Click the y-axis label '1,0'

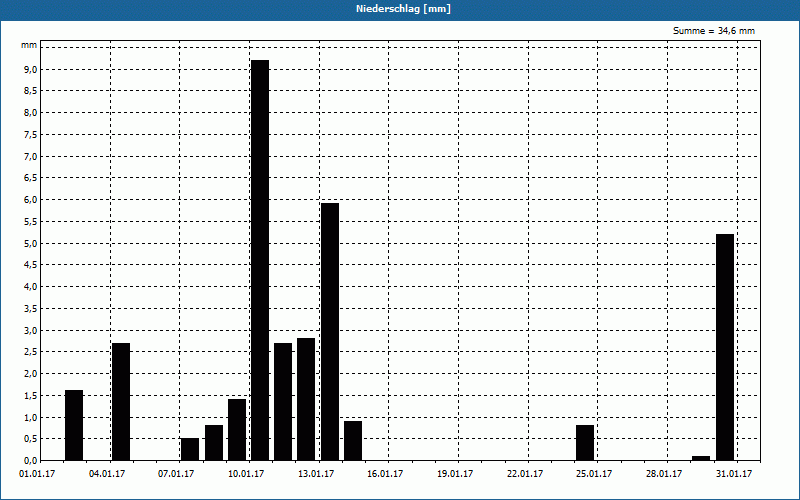(31, 417)
